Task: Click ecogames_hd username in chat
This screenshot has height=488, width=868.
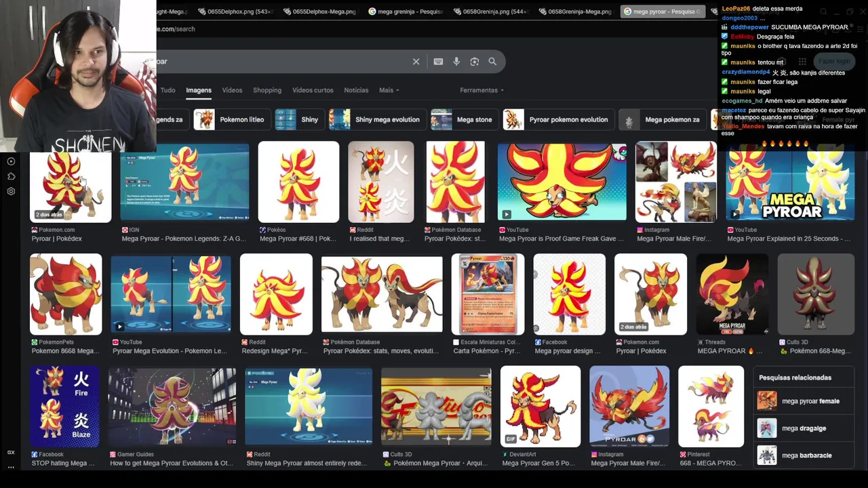Action: (x=742, y=101)
